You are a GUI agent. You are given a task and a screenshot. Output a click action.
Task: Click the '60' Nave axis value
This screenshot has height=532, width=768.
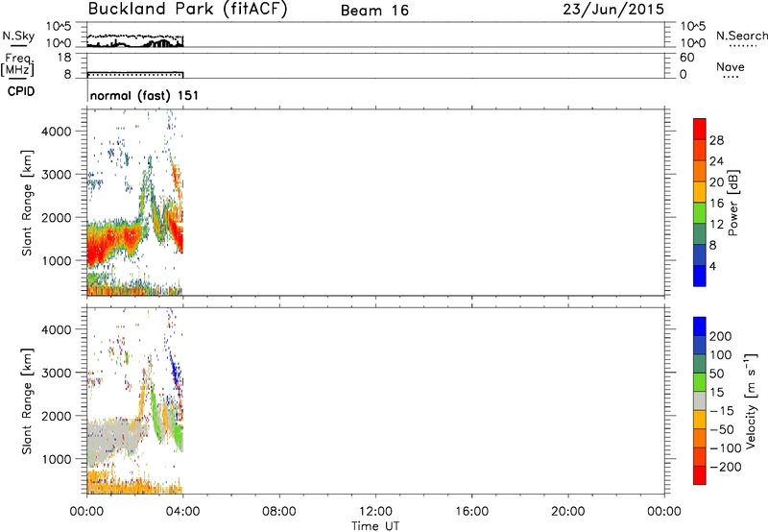(x=686, y=58)
